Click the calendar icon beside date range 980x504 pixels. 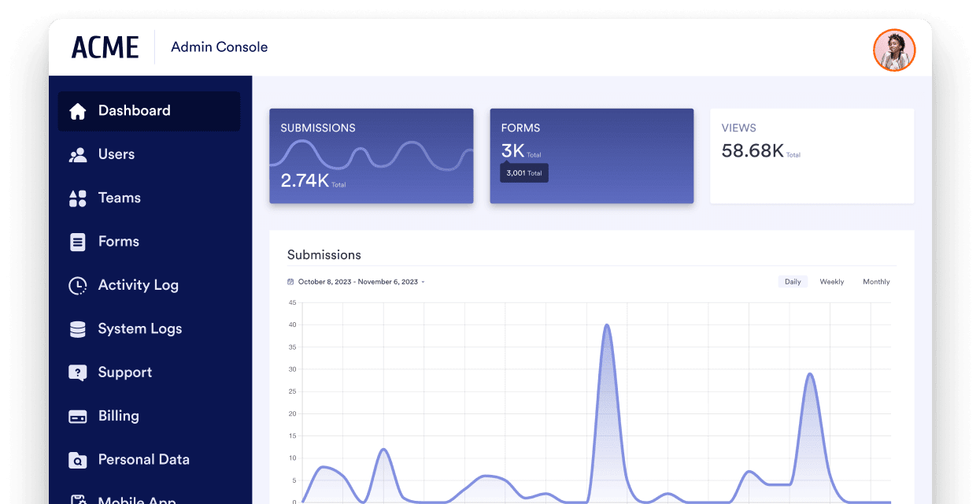[x=290, y=282]
